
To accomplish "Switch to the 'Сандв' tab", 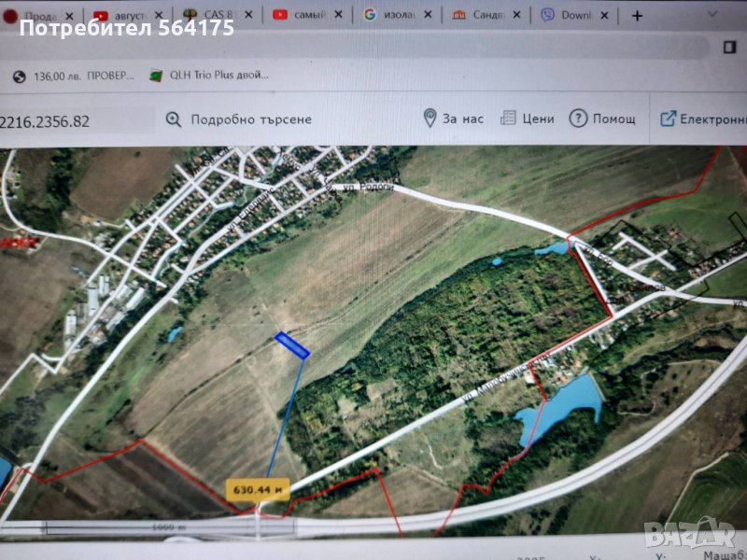I will pyautogui.click(x=484, y=16).
